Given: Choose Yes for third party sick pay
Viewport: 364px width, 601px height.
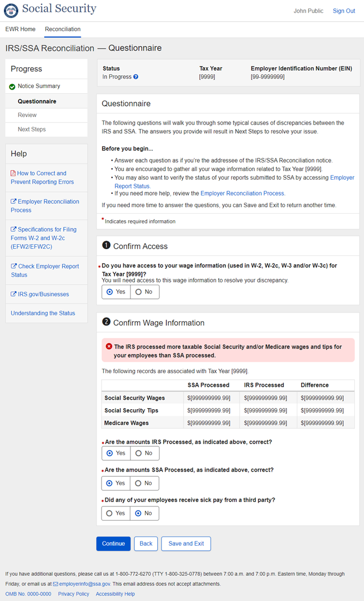Looking at the screenshot, I should (116, 513).
